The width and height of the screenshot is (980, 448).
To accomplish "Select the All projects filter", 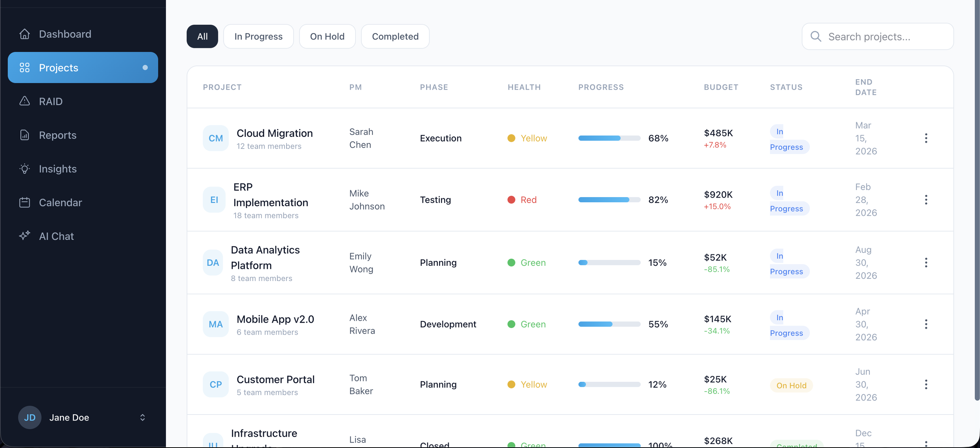I will (202, 36).
